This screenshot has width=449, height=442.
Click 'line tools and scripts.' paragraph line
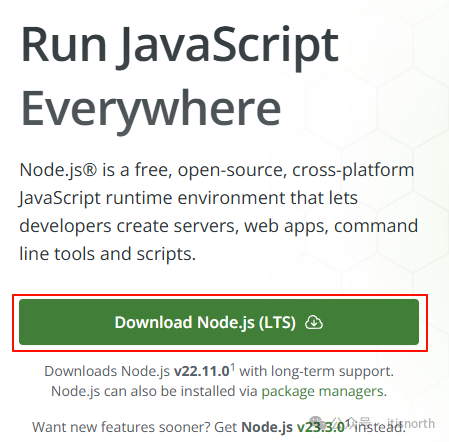tap(108, 254)
